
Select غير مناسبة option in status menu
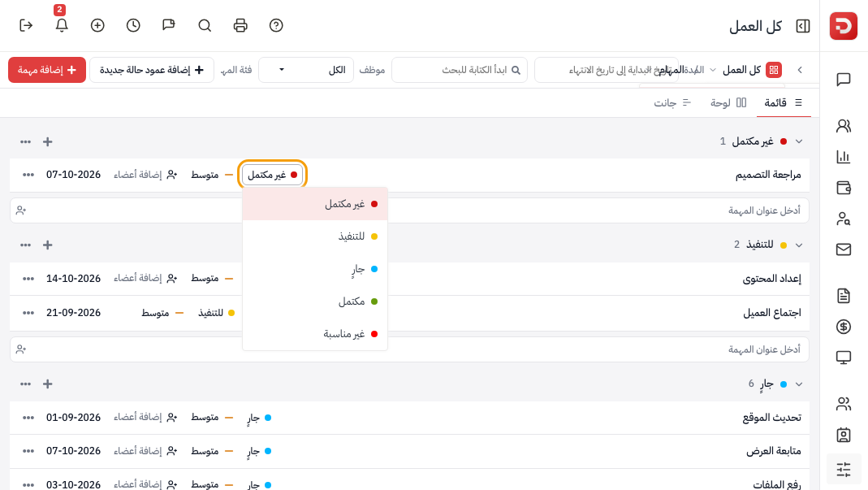pos(315,334)
